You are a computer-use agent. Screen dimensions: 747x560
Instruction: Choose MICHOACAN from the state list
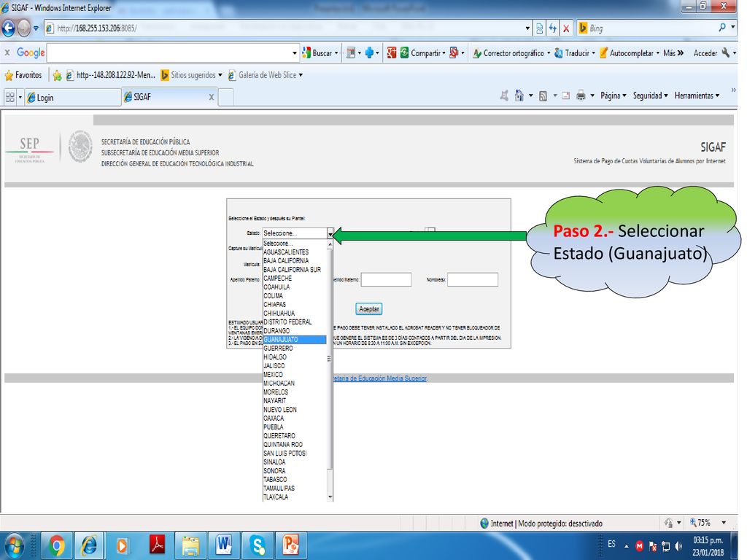[x=295, y=384]
